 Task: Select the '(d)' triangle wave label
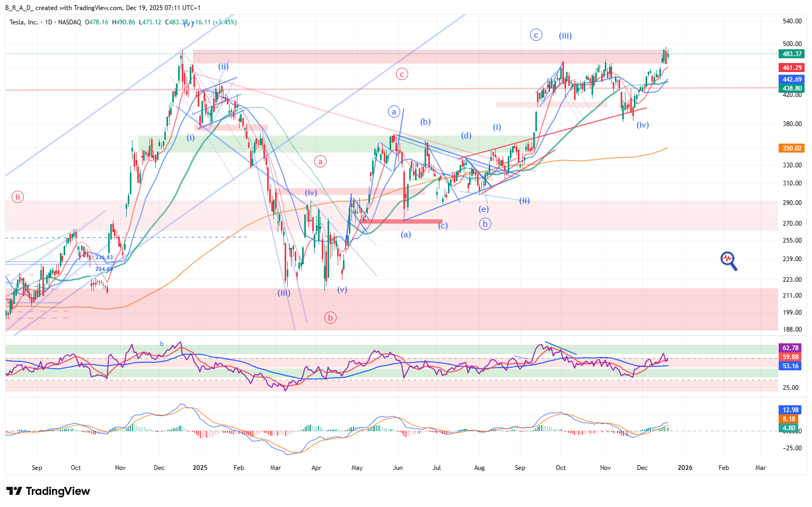coord(466,136)
